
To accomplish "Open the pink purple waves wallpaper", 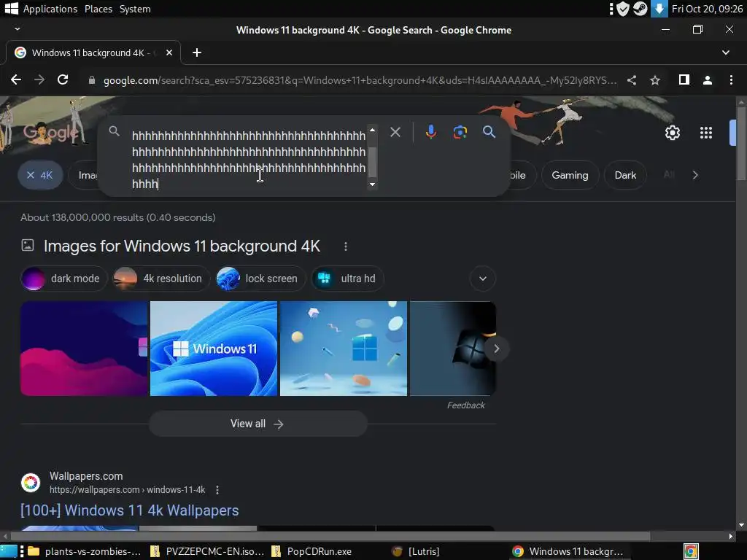I will click(x=84, y=348).
